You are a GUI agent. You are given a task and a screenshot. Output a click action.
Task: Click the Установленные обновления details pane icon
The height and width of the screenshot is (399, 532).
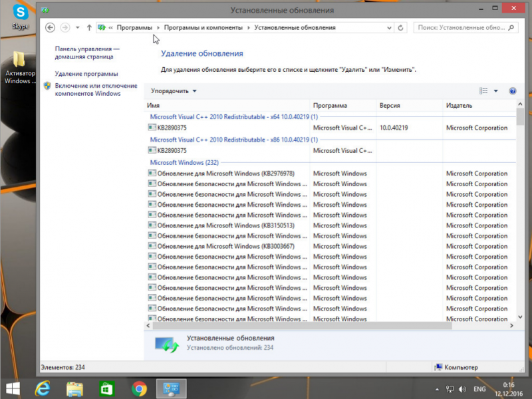167,344
